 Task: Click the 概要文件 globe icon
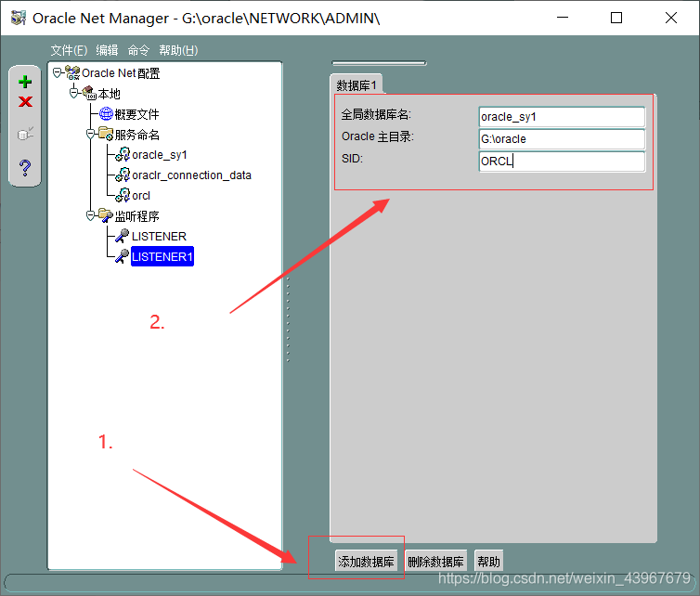pyautogui.click(x=106, y=114)
